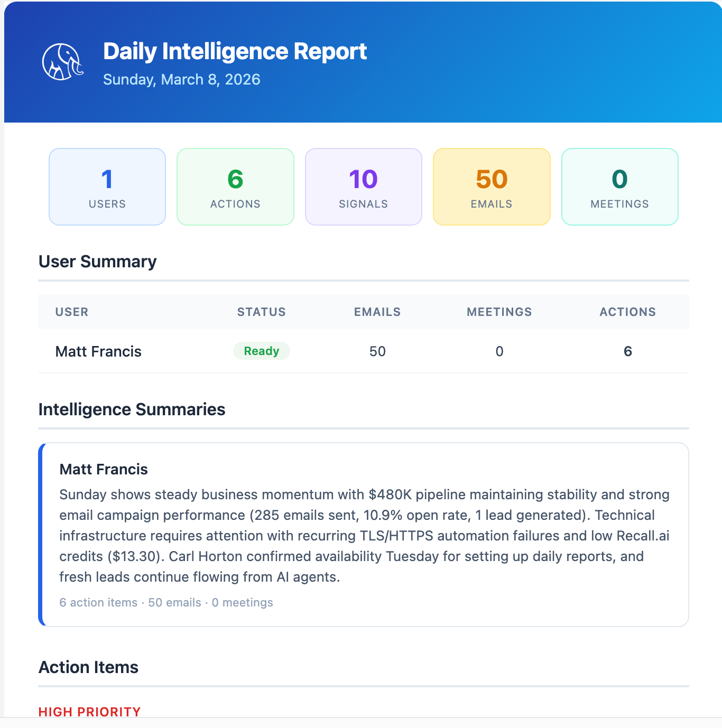Click the HIGH PRIORITY label
Viewport: 722px width, 728px height.
coord(89,712)
